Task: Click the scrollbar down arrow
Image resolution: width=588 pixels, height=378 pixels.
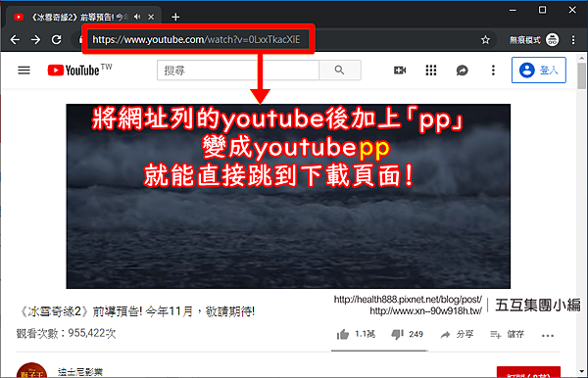Action: tap(581, 371)
